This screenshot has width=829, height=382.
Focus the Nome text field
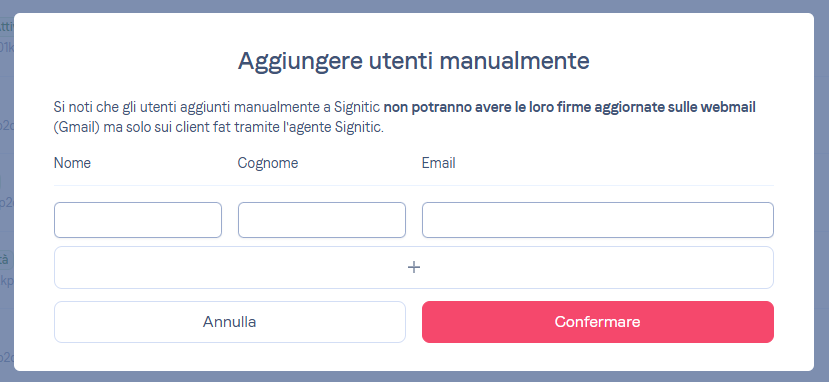coord(137,220)
